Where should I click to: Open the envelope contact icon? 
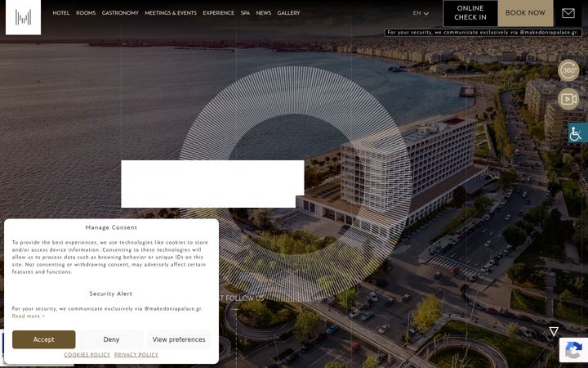[568, 13]
